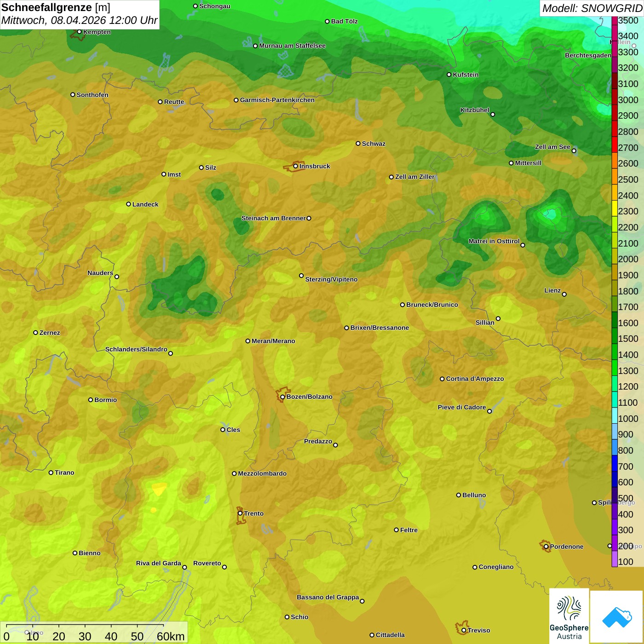Click the Riva del Garda label
The width and height of the screenshot is (644, 644).
tap(159, 563)
